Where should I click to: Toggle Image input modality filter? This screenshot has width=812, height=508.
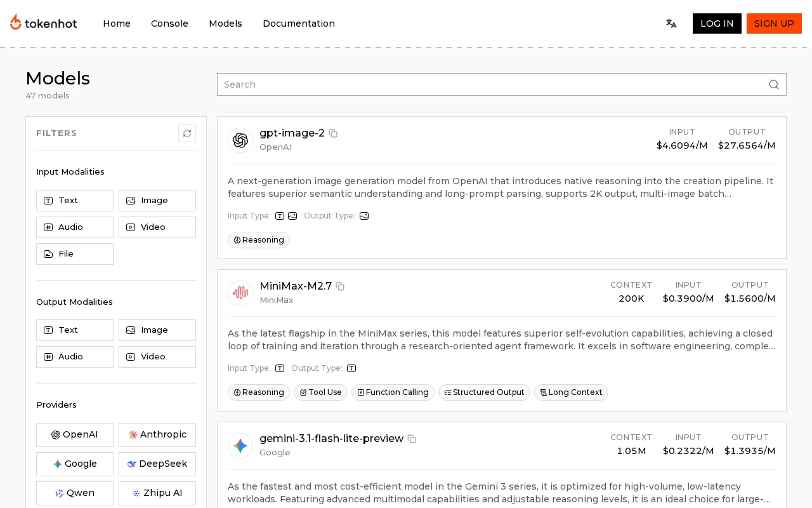click(x=157, y=201)
